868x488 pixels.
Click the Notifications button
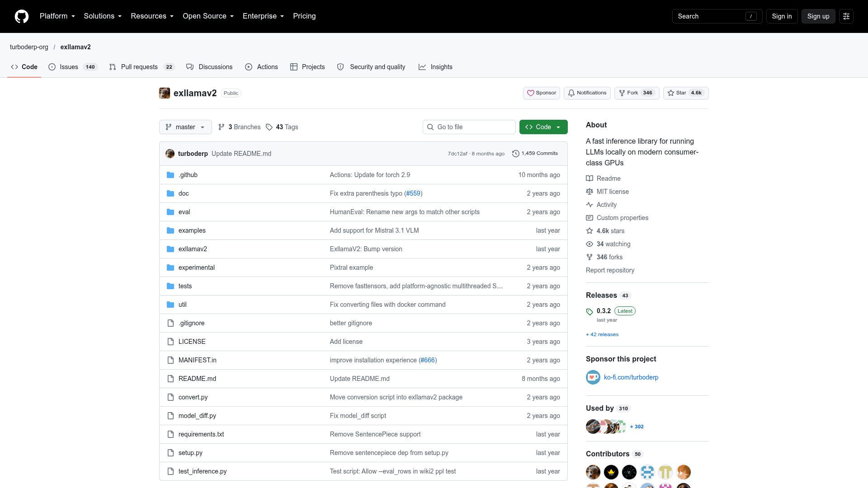tap(587, 93)
